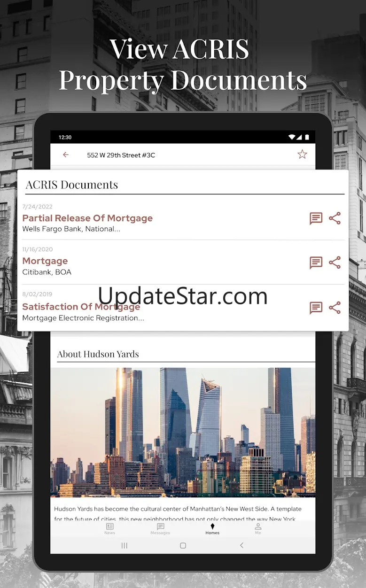The height and width of the screenshot is (588, 366).
Task: Switch to the News tab
Action: pos(109,528)
